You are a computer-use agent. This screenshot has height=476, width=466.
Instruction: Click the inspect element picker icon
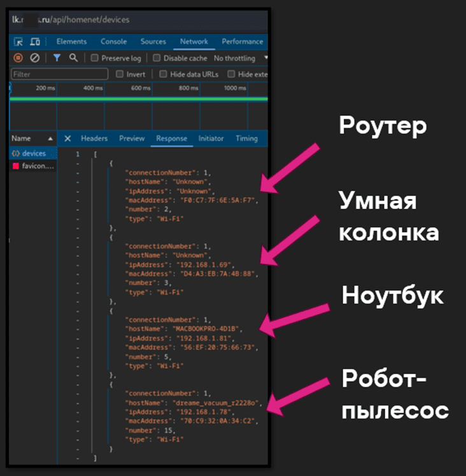(x=18, y=42)
